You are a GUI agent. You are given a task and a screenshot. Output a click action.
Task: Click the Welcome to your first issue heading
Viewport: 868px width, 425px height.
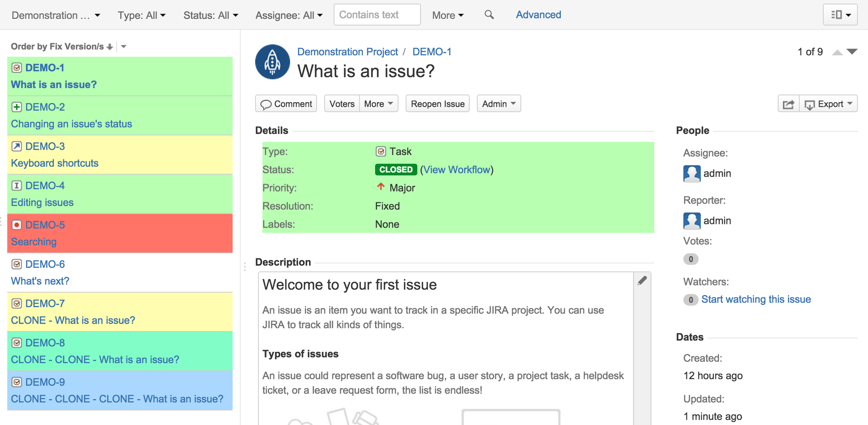pyautogui.click(x=350, y=285)
